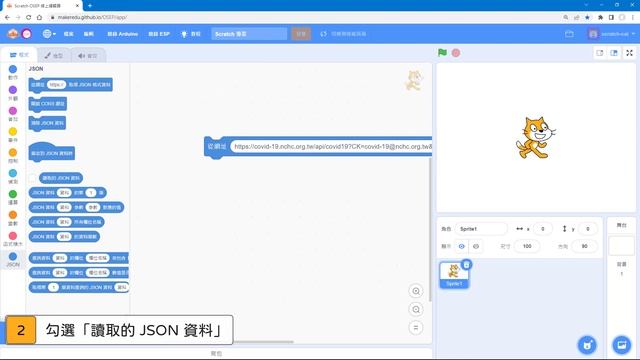Viewport: 640px width, 360px height.
Task: Reload the browser page
Action: click(29, 17)
